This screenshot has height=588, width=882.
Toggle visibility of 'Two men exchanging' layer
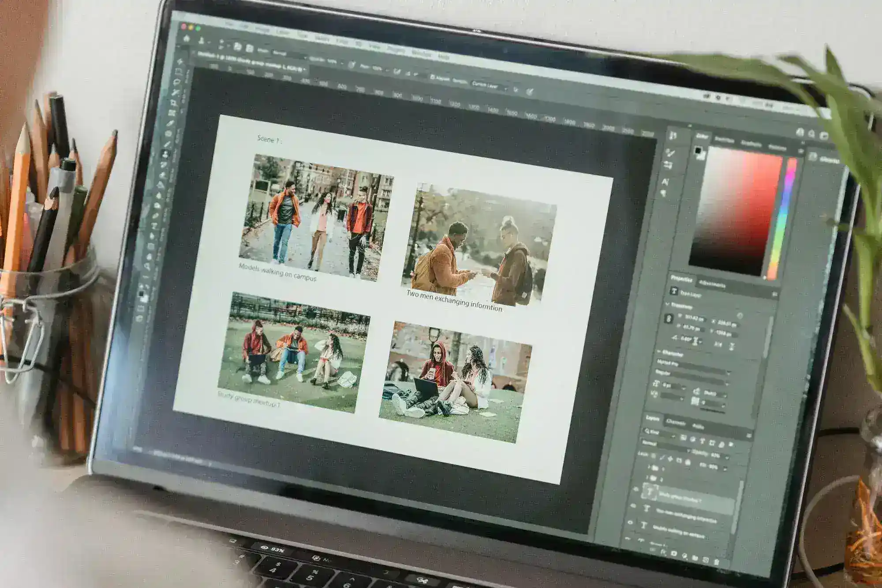click(632, 506)
